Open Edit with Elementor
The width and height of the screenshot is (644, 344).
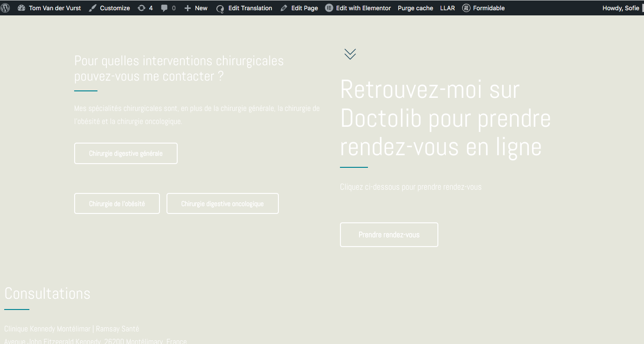pyautogui.click(x=358, y=8)
